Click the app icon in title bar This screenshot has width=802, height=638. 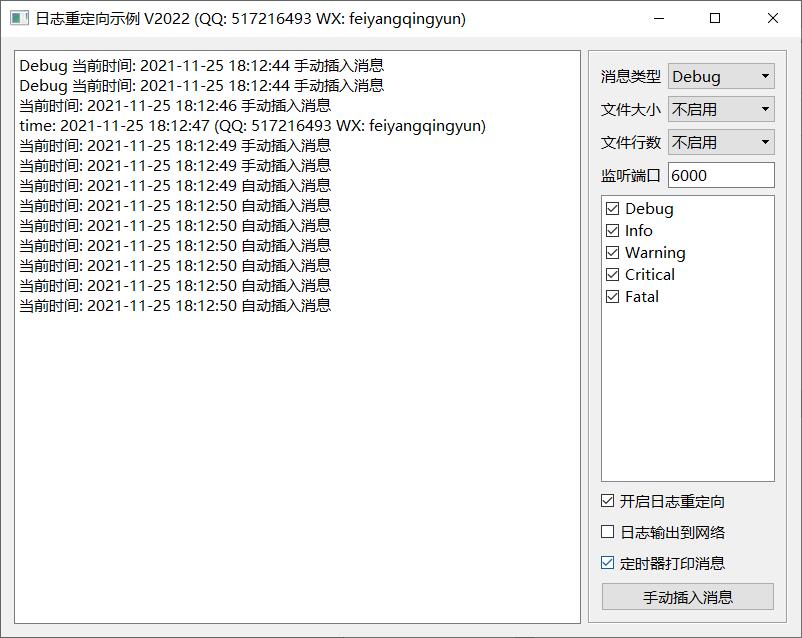[x=19, y=19]
